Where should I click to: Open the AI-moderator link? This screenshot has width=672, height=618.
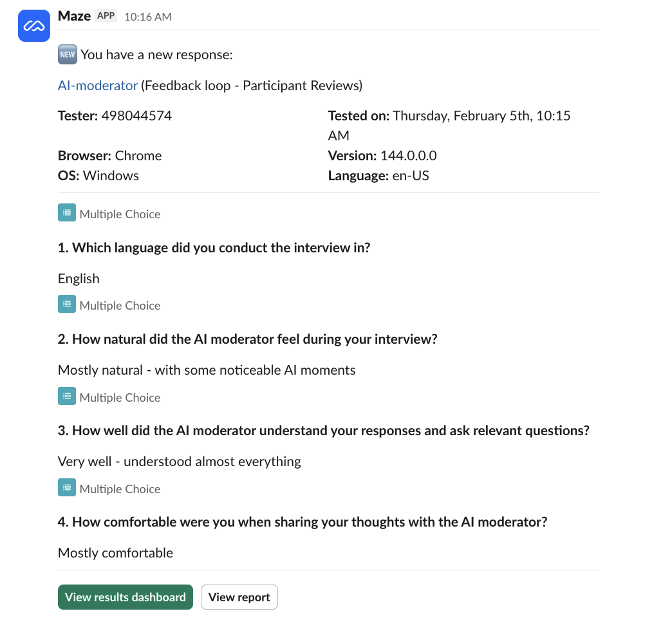point(98,85)
